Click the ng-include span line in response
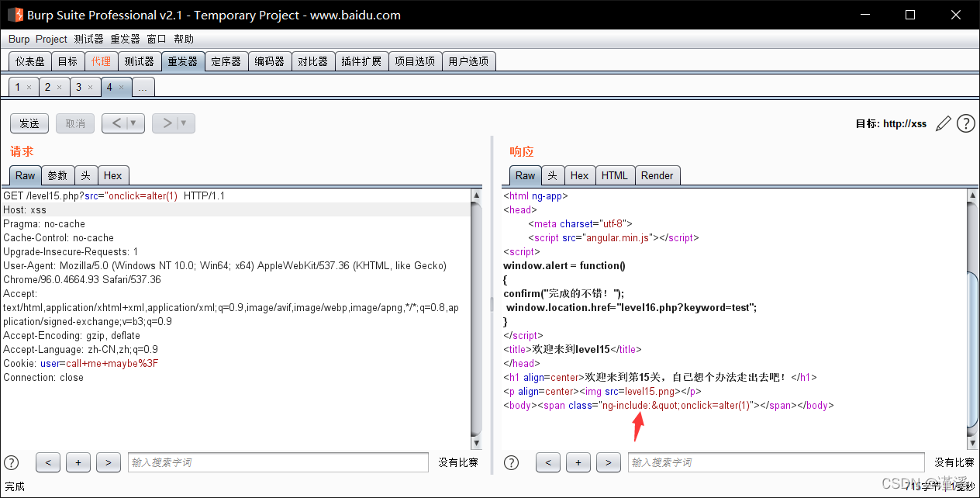 (x=668, y=405)
